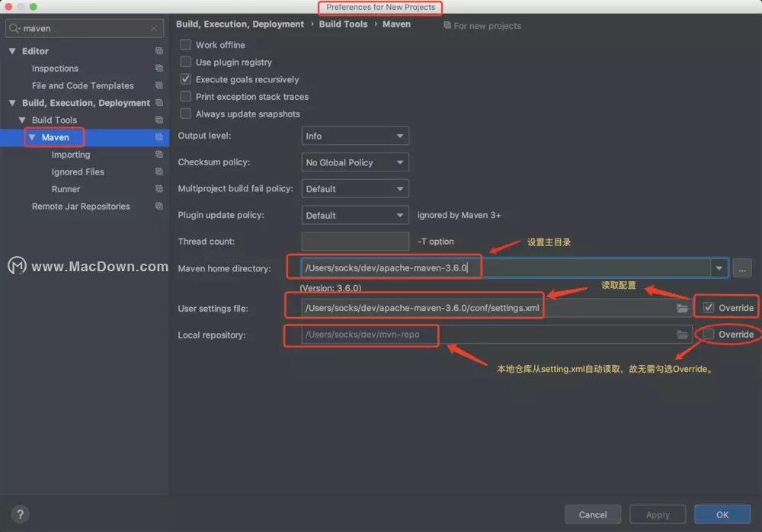
Task: Click the icon beside Importing
Action: [x=159, y=154]
